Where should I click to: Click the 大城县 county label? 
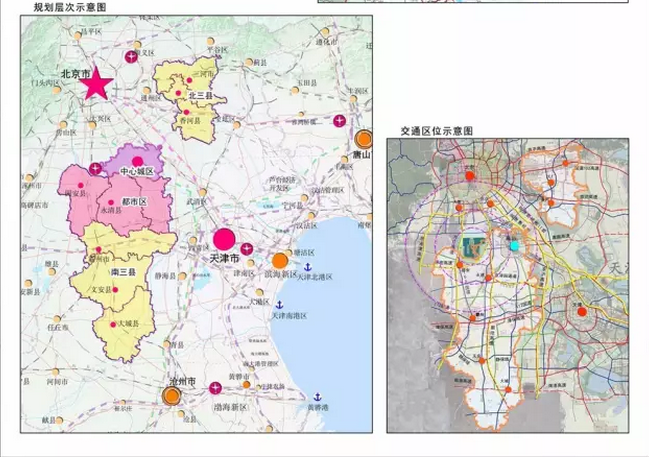126,323
